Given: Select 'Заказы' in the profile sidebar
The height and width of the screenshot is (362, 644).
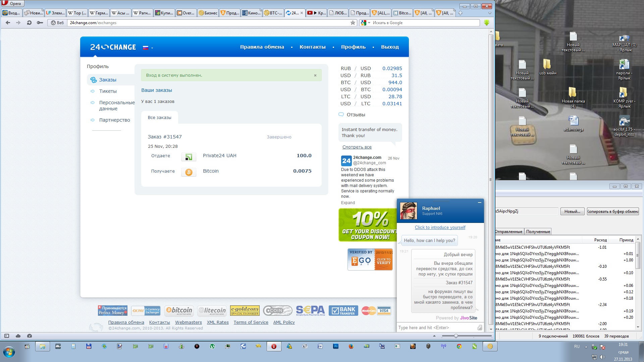Looking at the screenshot, I should [108, 80].
